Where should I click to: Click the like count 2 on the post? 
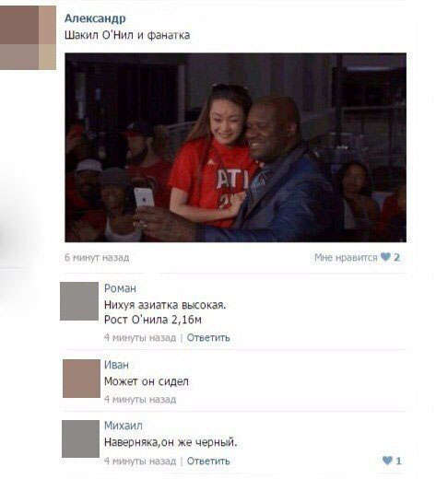(x=396, y=257)
